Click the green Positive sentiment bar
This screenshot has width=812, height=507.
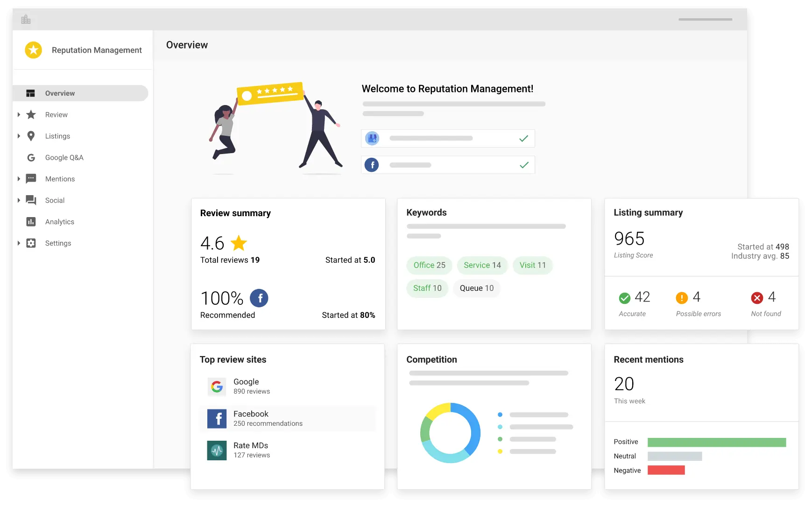(716, 442)
